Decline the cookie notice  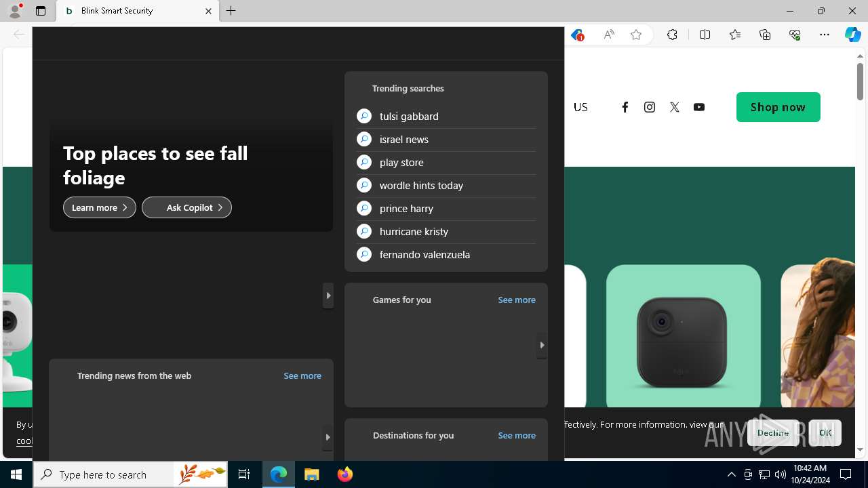[x=773, y=432]
